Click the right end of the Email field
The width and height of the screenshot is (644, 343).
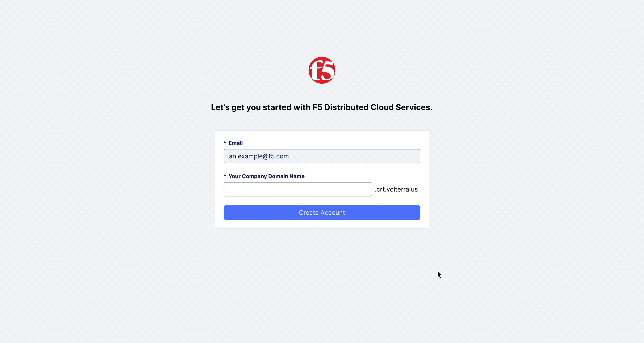(413, 156)
